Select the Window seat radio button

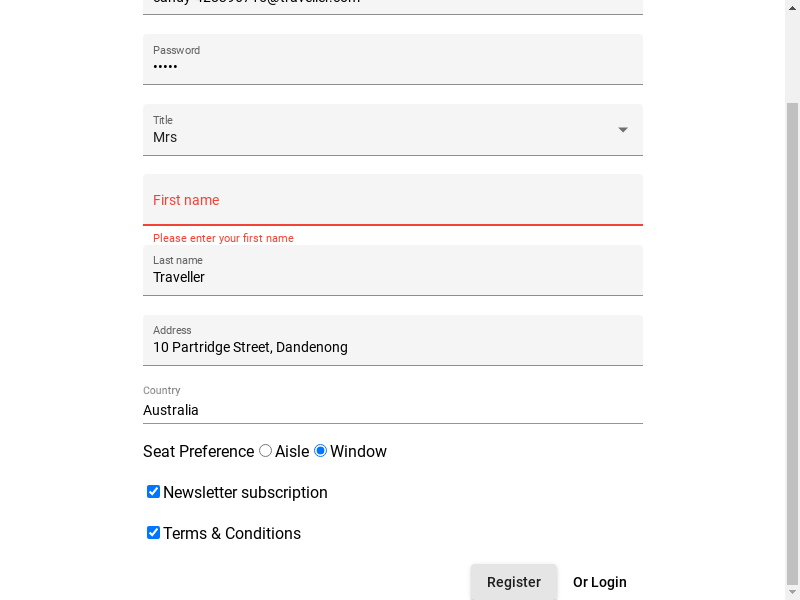(321, 451)
